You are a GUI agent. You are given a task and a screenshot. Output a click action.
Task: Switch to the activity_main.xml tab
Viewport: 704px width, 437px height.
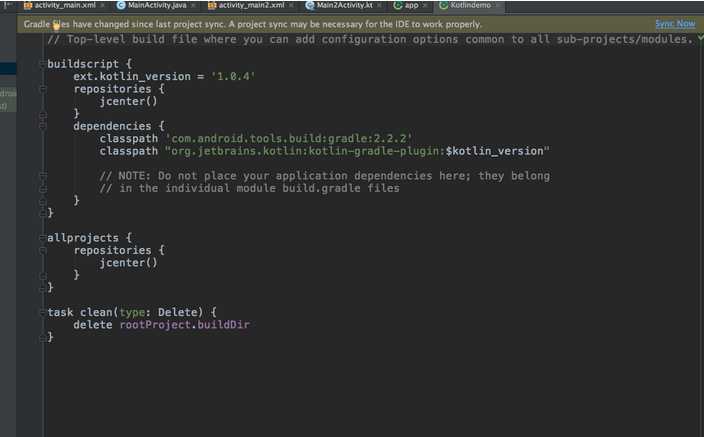click(65, 5)
